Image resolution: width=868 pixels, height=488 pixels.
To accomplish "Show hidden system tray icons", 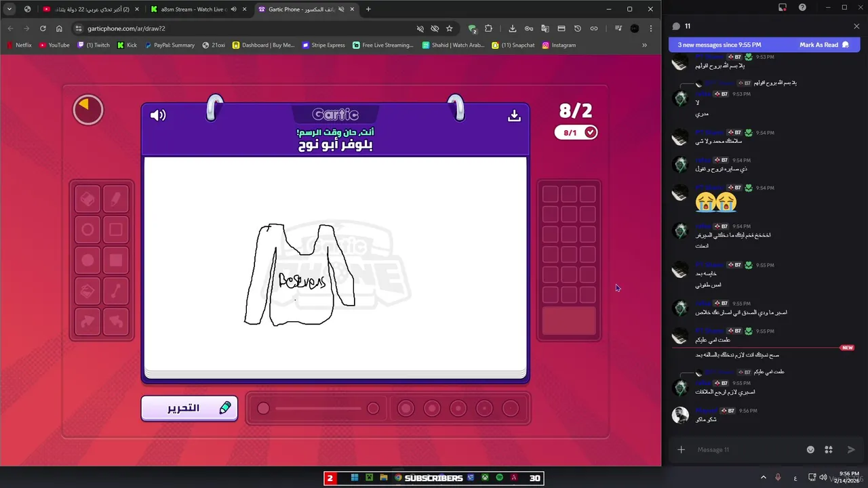I will 763,478.
